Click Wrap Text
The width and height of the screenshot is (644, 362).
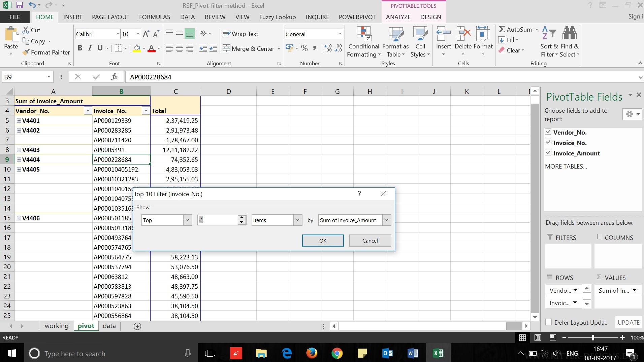click(x=240, y=34)
